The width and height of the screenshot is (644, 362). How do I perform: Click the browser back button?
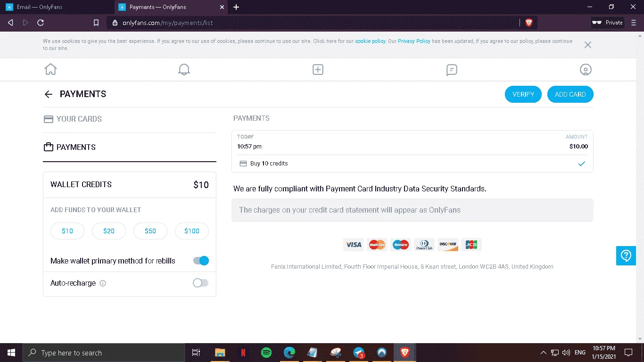point(10,23)
